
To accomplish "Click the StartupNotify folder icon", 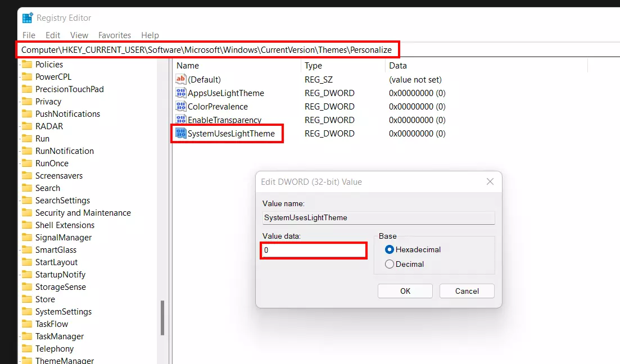I will (27, 274).
